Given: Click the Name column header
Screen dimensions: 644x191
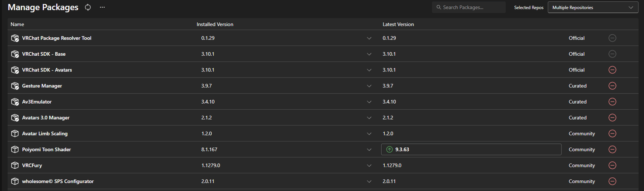Looking at the screenshot, I should point(17,24).
